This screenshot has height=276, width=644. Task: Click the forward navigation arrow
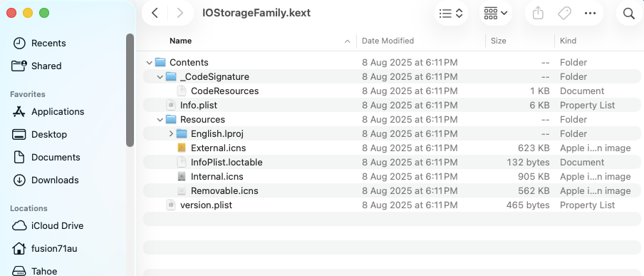coord(180,13)
